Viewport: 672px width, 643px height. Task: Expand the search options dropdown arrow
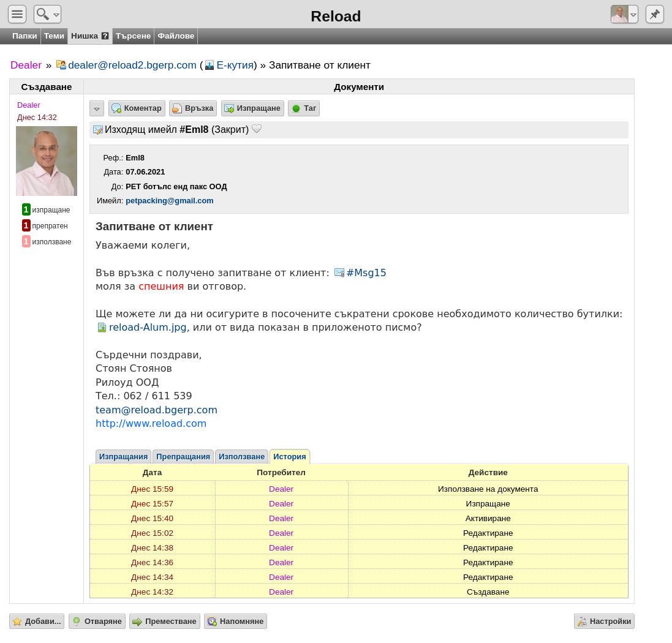click(x=56, y=15)
